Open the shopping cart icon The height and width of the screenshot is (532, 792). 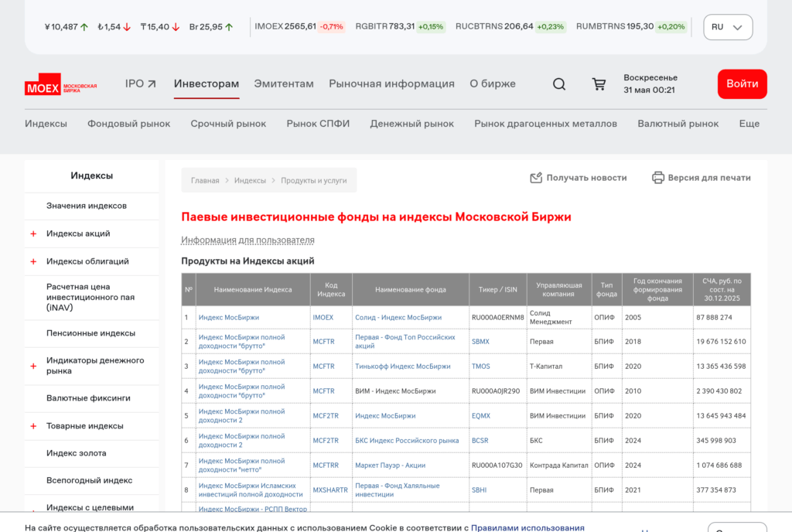pos(599,84)
